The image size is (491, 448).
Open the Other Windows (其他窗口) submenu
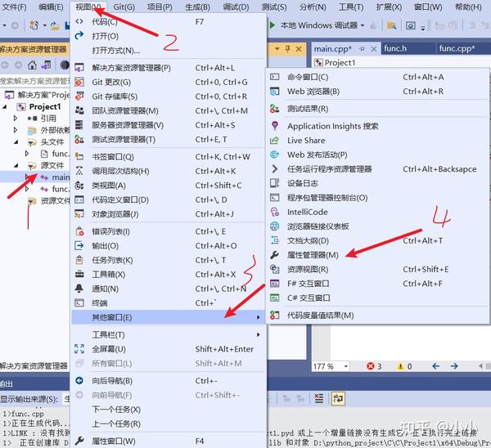coord(169,317)
